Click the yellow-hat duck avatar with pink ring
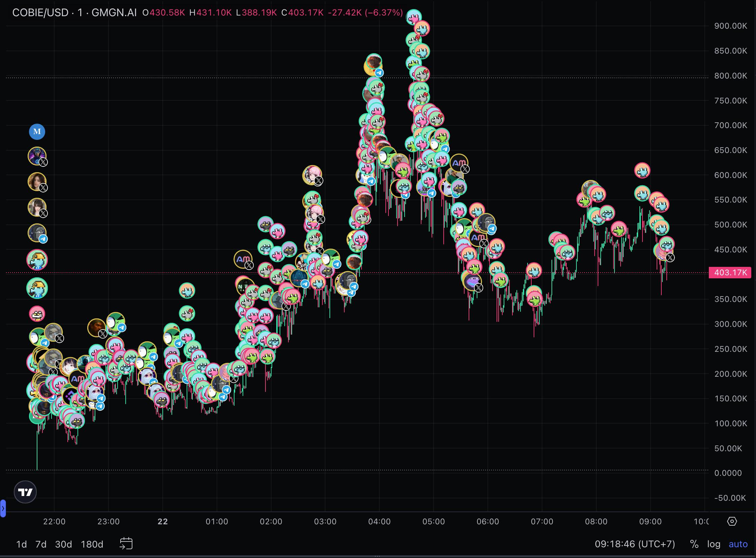Screen dimensions: 756x558 click(37, 260)
